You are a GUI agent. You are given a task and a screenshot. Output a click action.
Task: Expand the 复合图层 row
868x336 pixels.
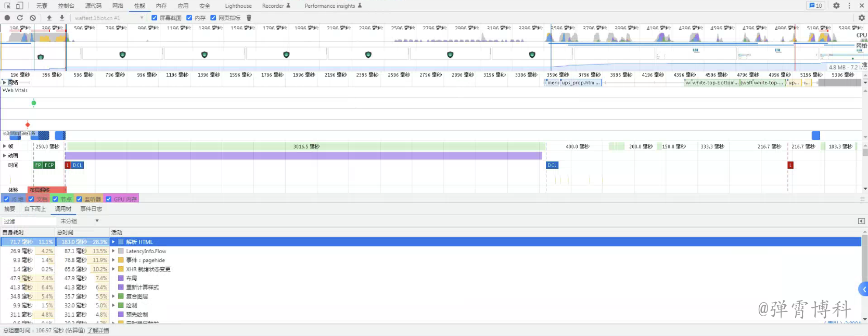[x=113, y=296]
